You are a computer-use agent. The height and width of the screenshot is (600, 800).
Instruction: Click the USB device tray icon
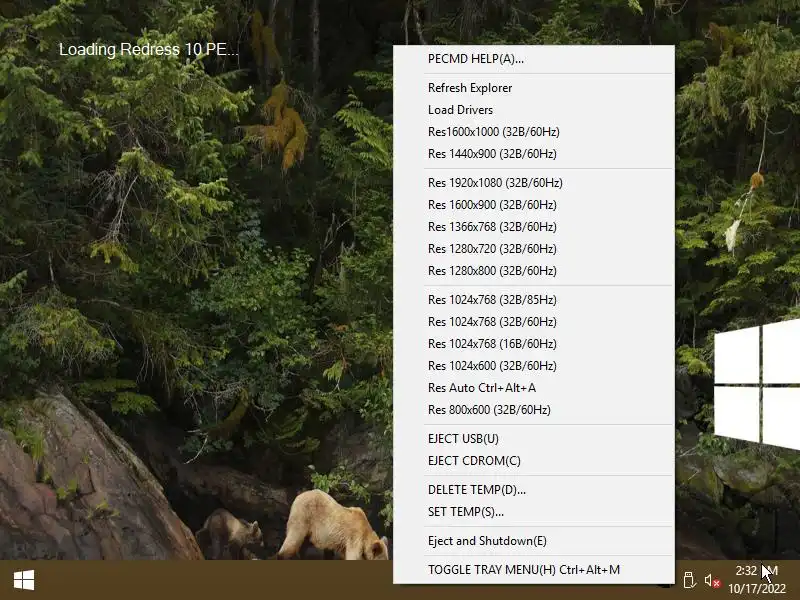(689, 580)
